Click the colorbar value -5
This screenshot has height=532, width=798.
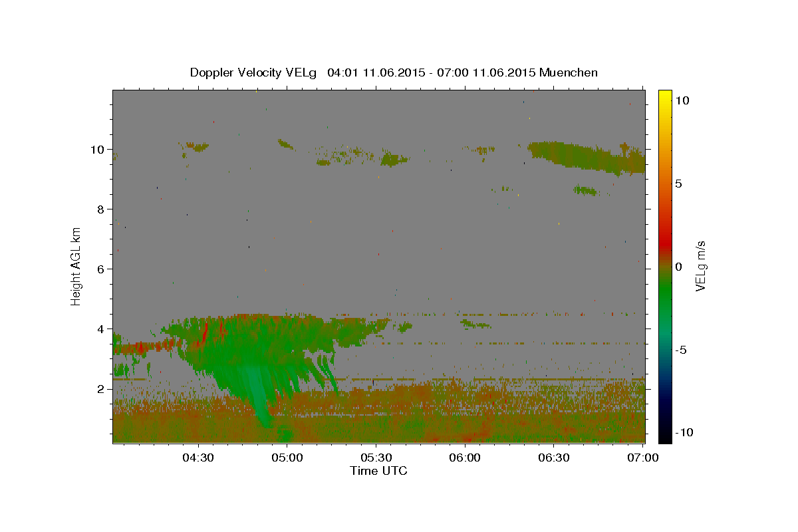coord(680,349)
